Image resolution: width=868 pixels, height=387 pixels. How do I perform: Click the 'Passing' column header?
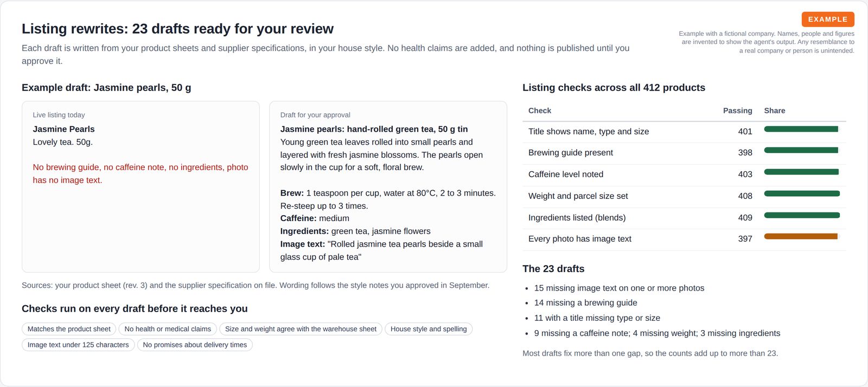click(737, 111)
